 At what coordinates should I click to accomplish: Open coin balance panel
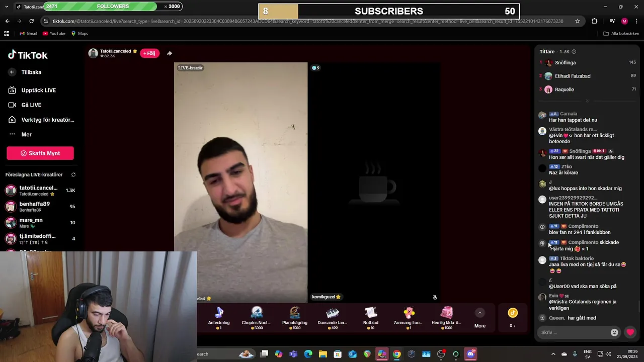pos(513,318)
